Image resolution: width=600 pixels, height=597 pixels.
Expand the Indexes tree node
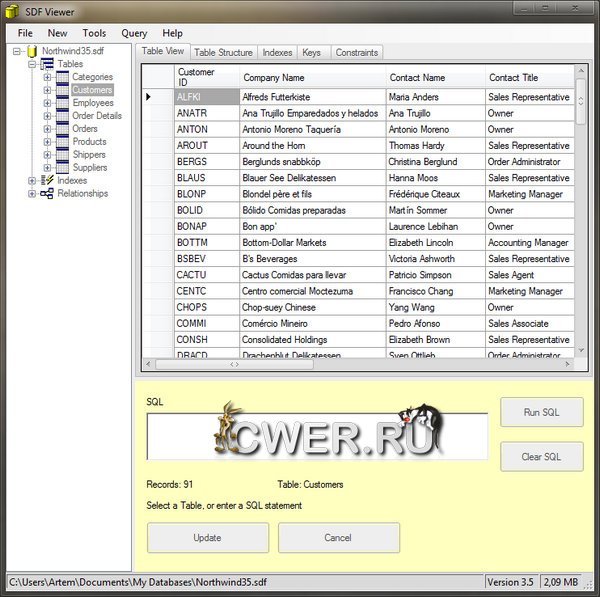pyautogui.click(x=32, y=181)
